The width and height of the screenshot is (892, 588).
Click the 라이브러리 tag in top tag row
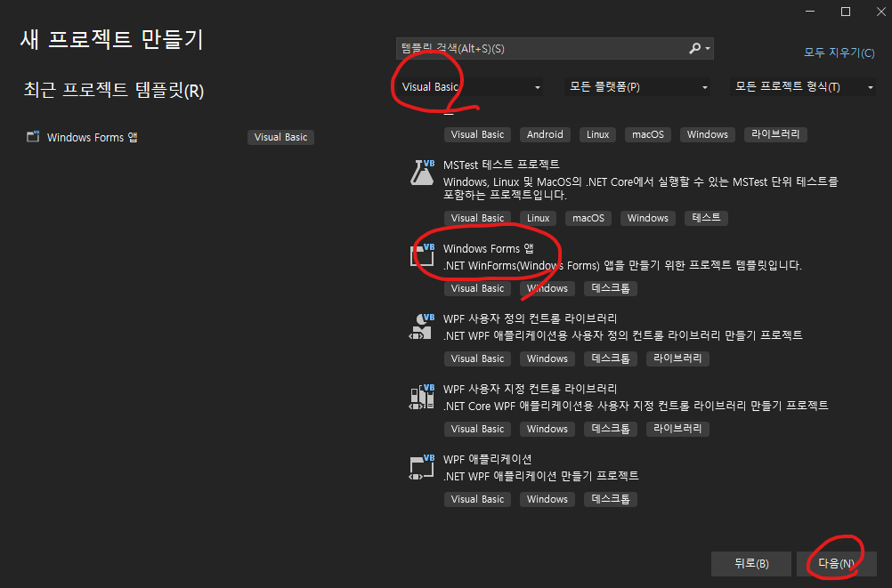click(x=775, y=135)
